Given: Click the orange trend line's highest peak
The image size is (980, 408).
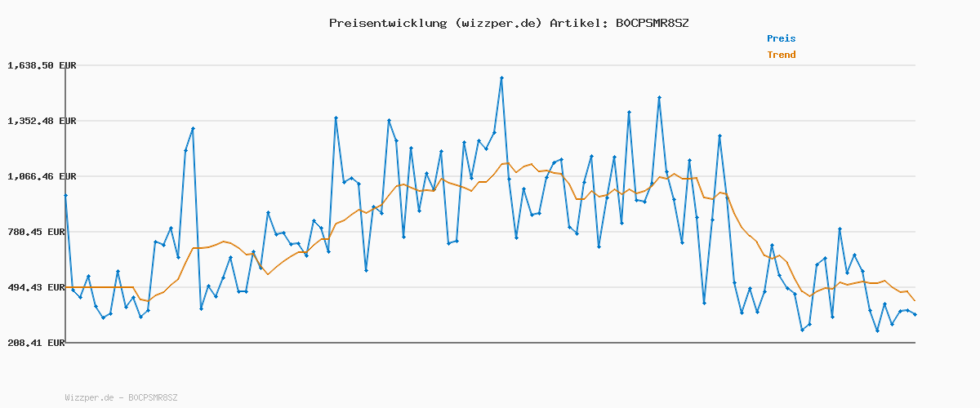Looking at the screenshot, I should 508,162.
